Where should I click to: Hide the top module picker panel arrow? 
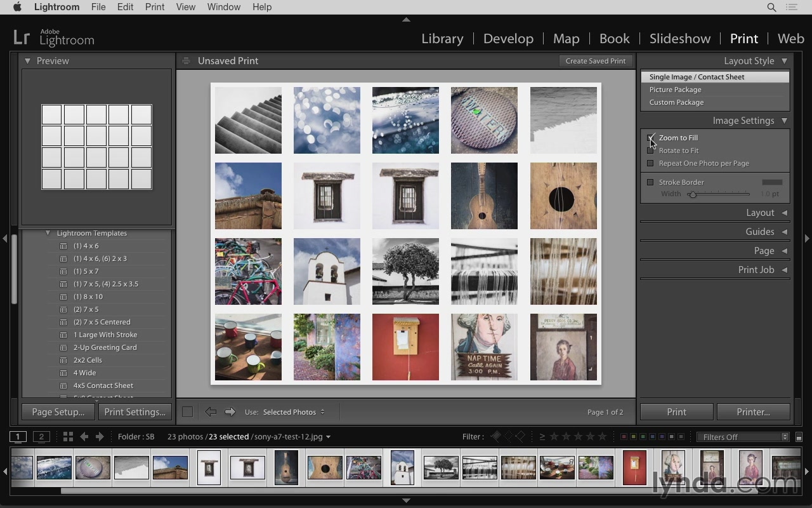coord(406,20)
